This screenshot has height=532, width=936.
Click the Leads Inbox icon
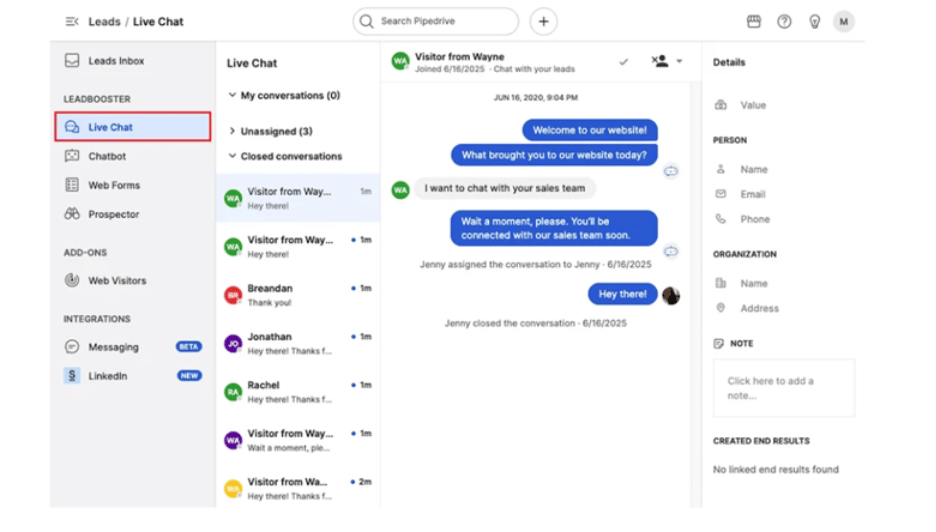click(x=72, y=61)
